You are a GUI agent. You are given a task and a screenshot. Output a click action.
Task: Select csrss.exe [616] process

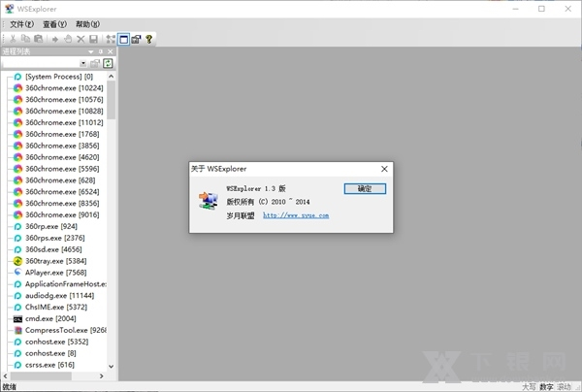tap(49, 365)
